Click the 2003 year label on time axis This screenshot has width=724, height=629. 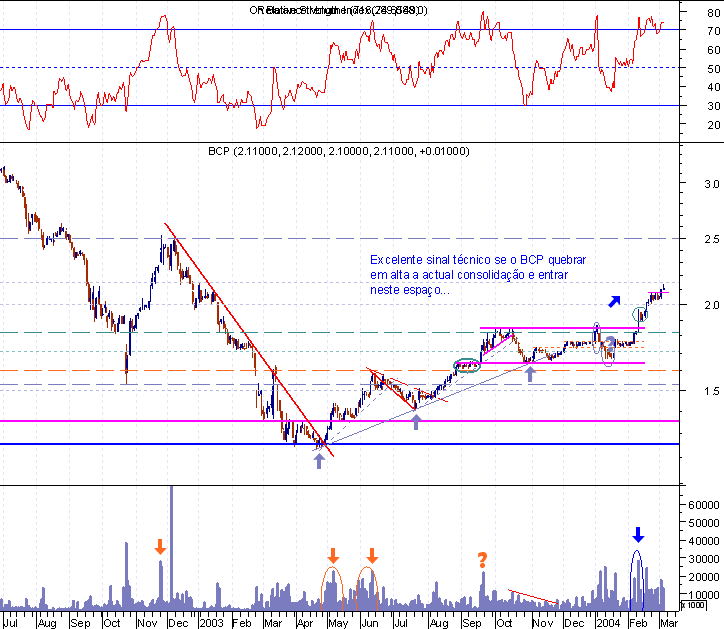point(212,623)
